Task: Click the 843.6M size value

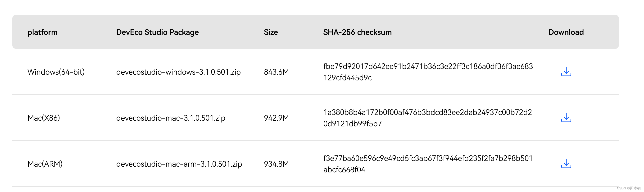Action: click(x=276, y=72)
